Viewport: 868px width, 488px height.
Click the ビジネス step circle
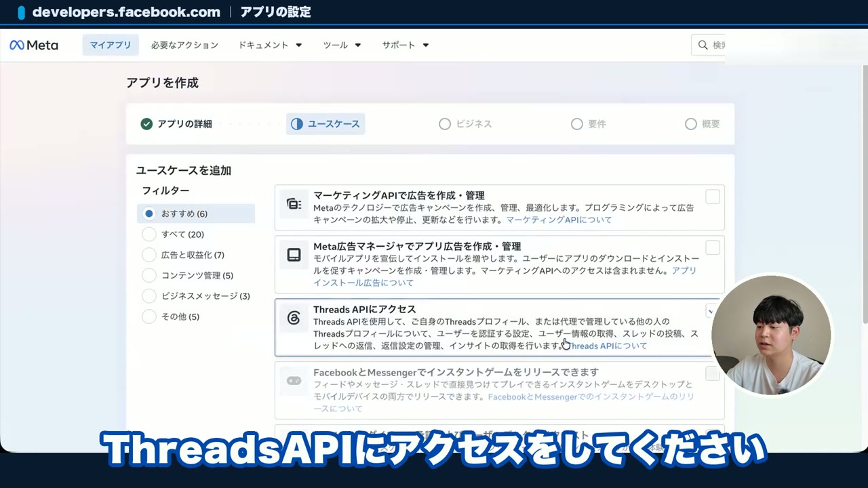point(445,124)
